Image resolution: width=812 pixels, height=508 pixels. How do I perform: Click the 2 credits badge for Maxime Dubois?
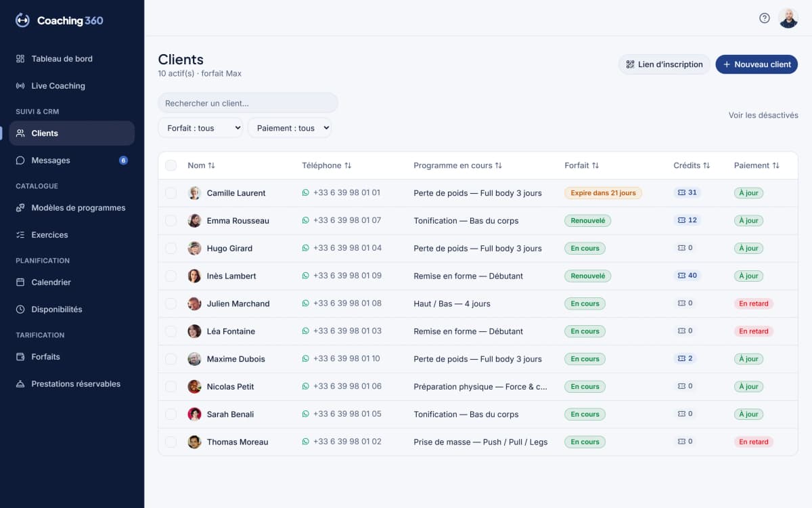coord(685,358)
